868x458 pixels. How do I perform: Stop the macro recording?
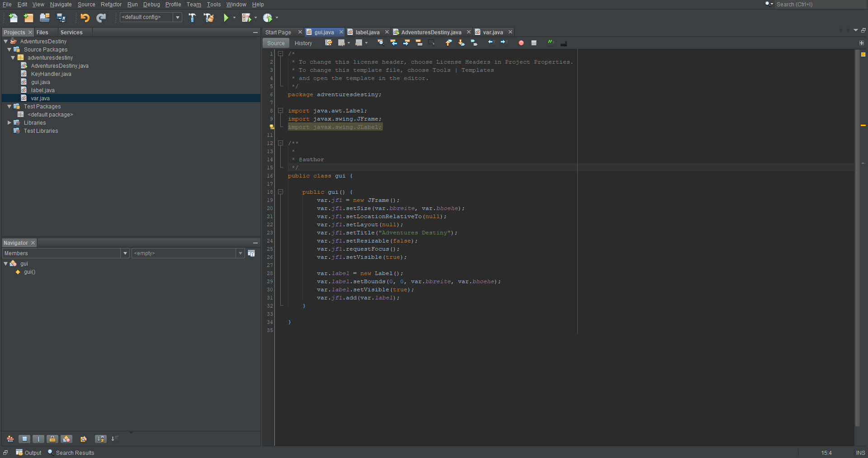pos(534,42)
